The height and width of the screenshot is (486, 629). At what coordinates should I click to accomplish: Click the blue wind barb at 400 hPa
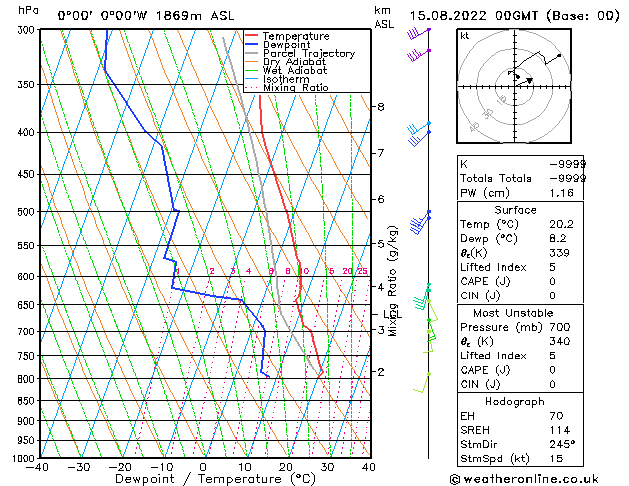tap(419, 138)
